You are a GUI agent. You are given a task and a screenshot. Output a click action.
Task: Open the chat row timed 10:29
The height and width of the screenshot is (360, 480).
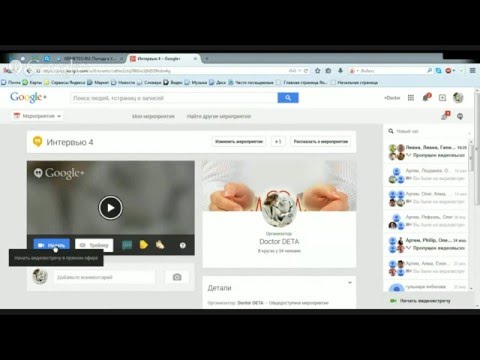click(427, 151)
